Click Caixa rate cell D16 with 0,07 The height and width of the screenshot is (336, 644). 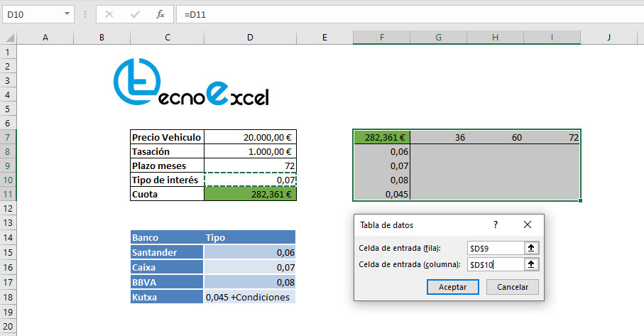click(250, 267)
